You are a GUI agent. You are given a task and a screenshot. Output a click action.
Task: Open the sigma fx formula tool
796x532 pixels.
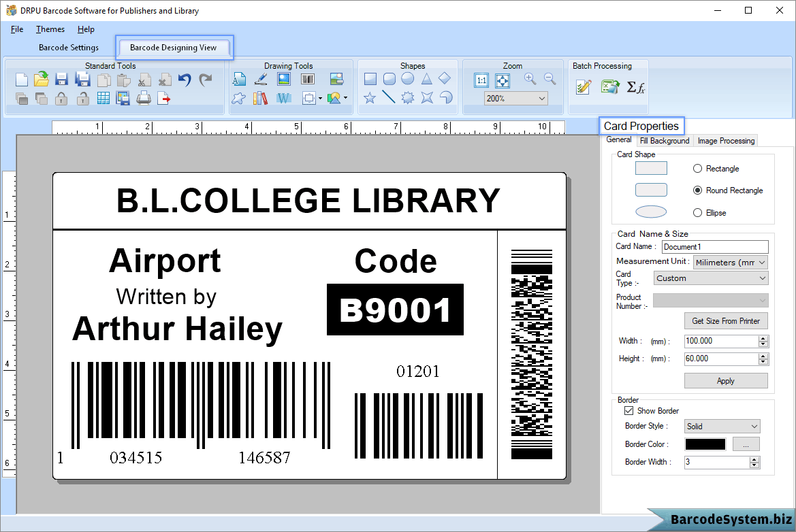(x=635, y=87)
